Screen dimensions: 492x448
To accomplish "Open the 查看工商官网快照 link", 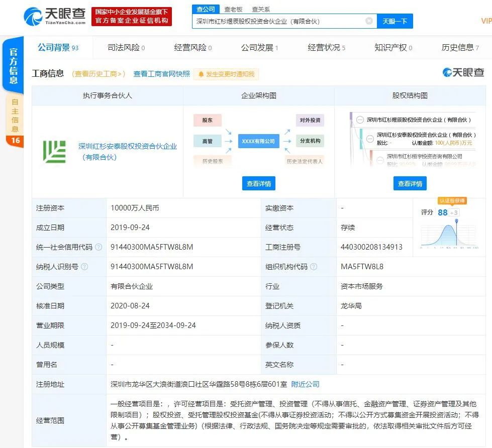I will (162, 74).
